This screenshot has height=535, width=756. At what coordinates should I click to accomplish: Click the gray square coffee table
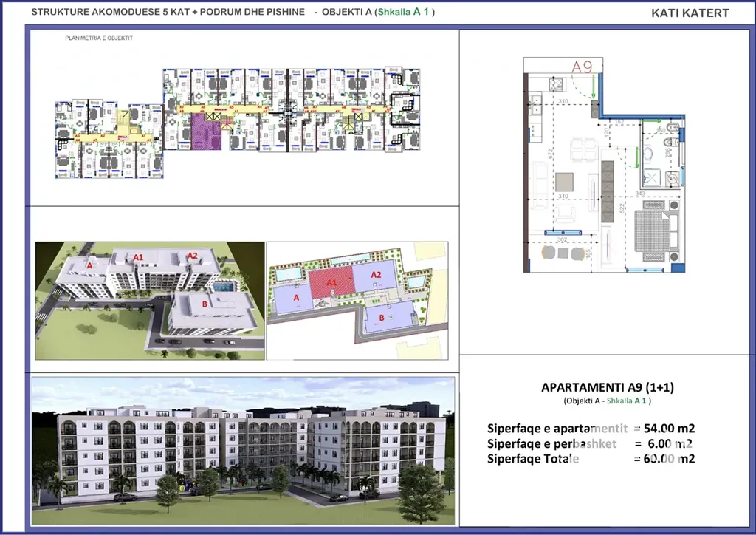564,182
